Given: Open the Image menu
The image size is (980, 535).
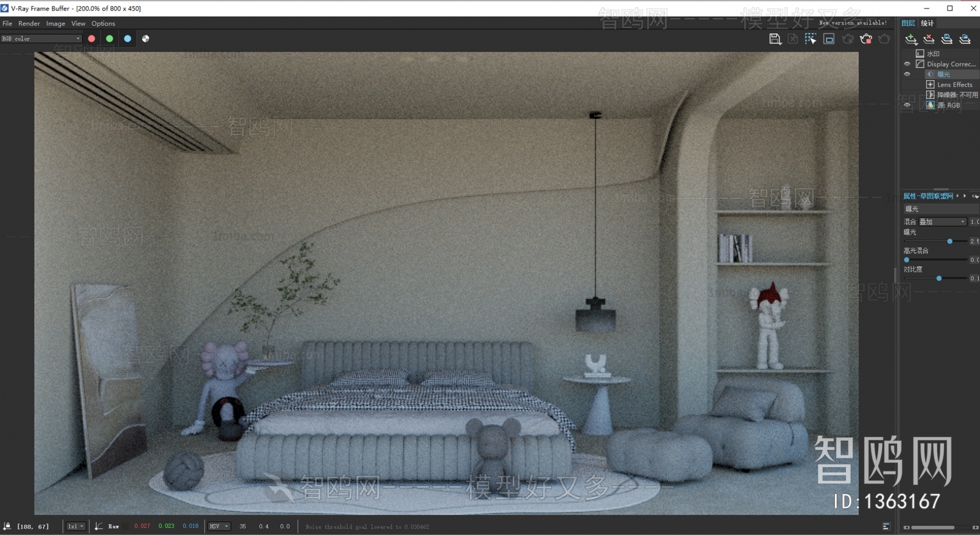Looking at the screenshot, I should point(56,23).
